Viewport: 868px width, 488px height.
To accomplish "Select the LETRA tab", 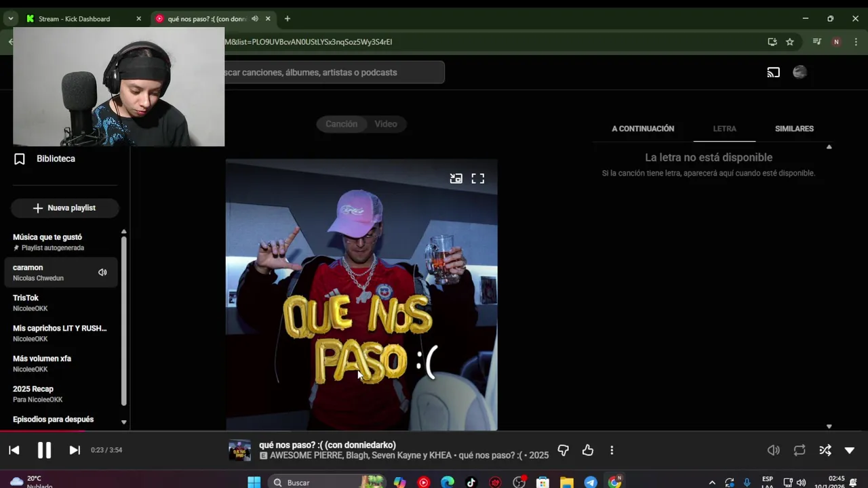I will pyautogui.click(x=724, y=129).
